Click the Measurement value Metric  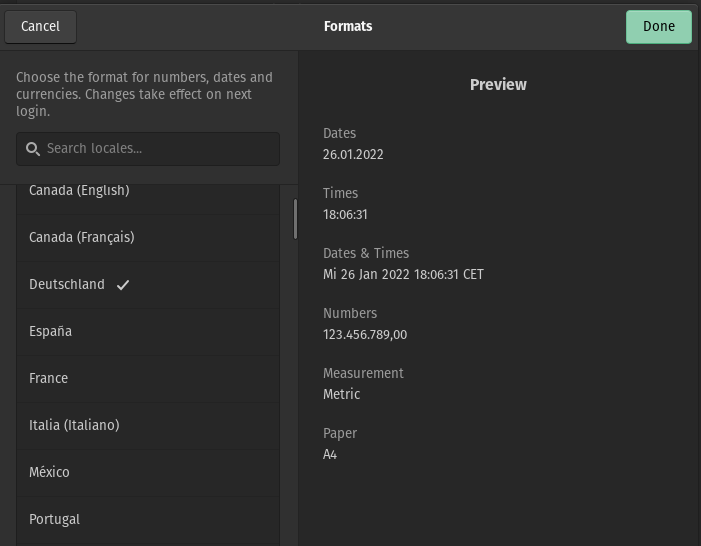click(342, 394)
